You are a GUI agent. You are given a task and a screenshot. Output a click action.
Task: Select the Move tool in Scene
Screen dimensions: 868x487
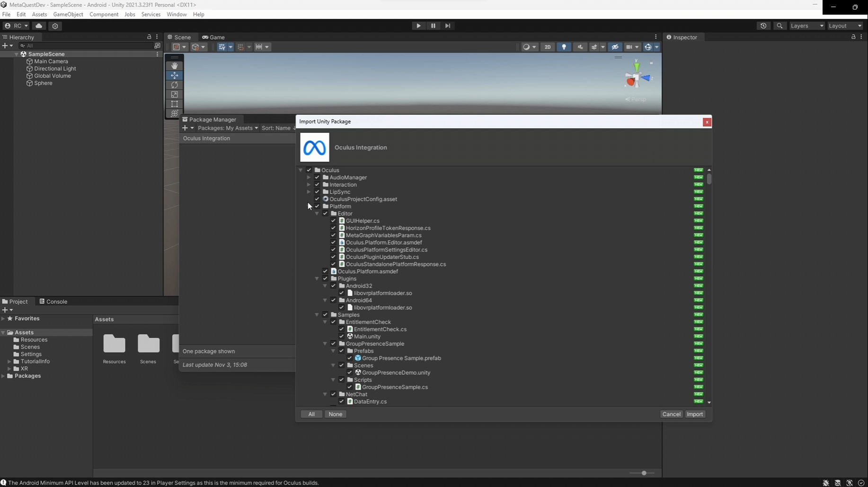(175, 75)
